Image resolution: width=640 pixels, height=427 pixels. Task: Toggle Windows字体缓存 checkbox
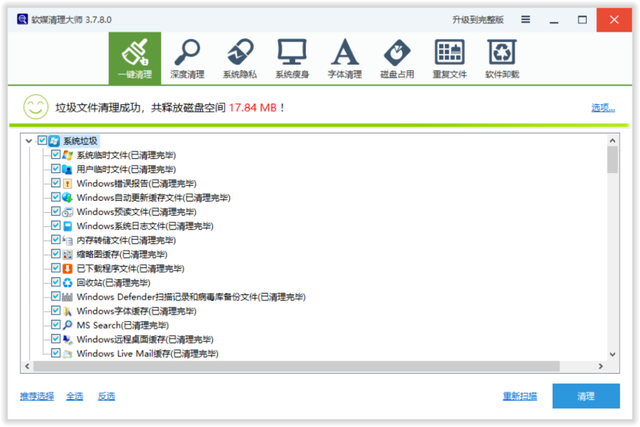[x=56, y=310]
